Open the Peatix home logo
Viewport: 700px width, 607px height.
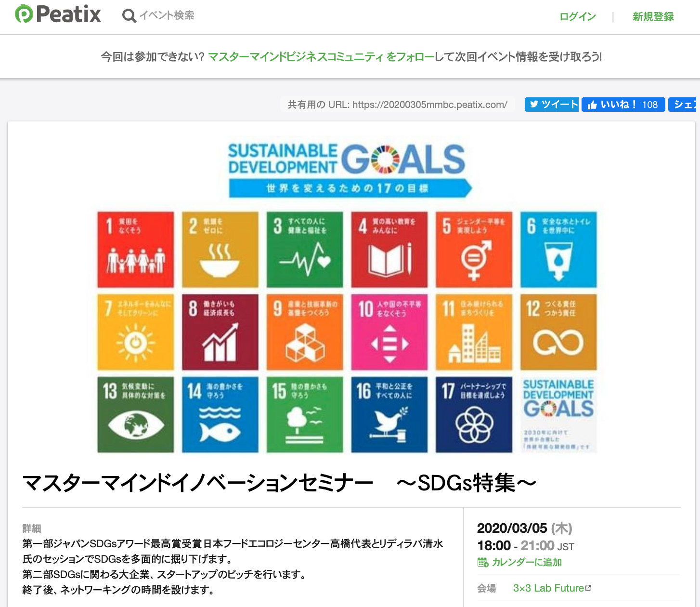pyautogui.click(x=58, y=14)
